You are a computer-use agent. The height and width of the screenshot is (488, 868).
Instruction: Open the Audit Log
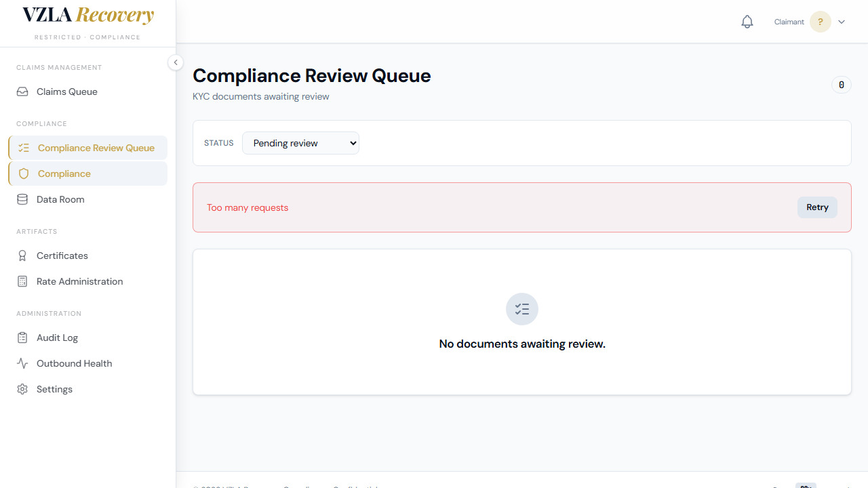[x=88, y=338]
